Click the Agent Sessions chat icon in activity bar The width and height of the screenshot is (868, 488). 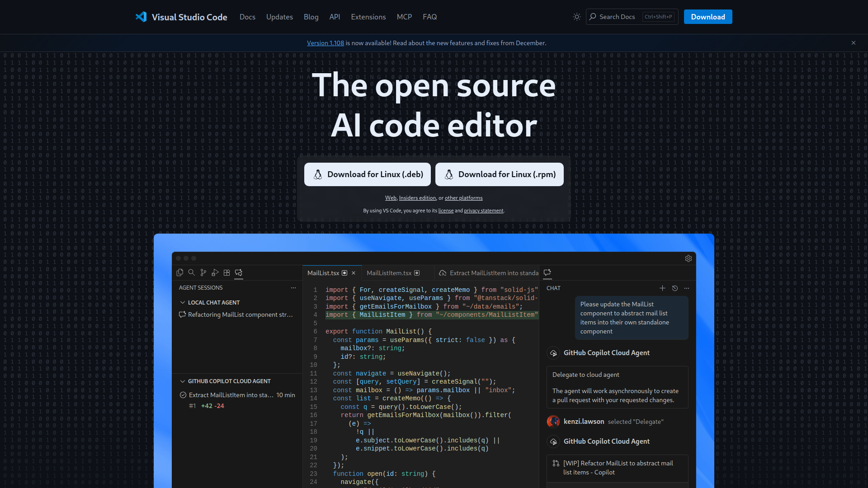(x=239, y=272)
